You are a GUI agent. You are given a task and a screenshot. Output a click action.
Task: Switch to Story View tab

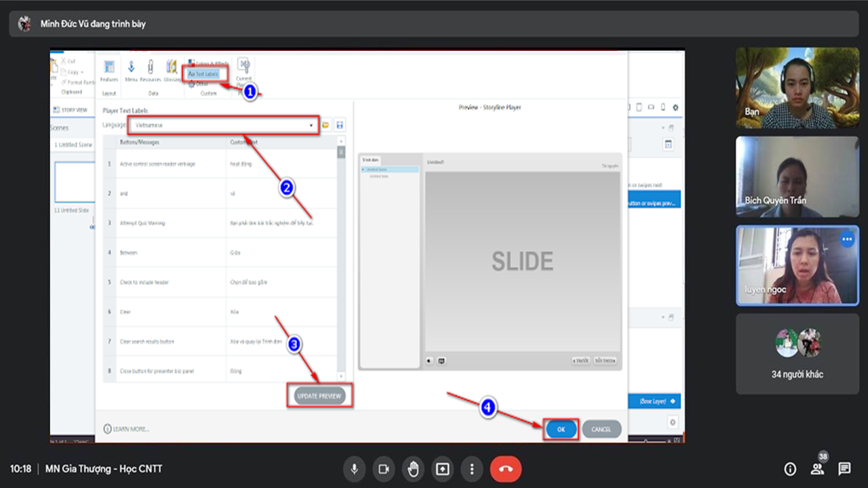71,110
